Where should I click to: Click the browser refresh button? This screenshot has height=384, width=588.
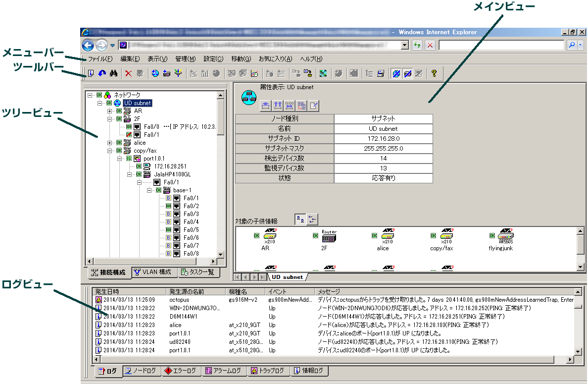417,46
